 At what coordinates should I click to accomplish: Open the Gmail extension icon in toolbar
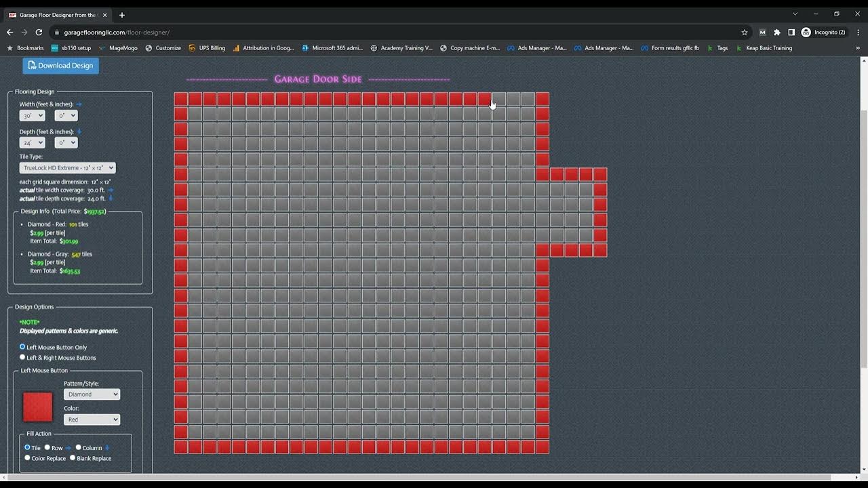pyautogui.click(x=763, y=32)
